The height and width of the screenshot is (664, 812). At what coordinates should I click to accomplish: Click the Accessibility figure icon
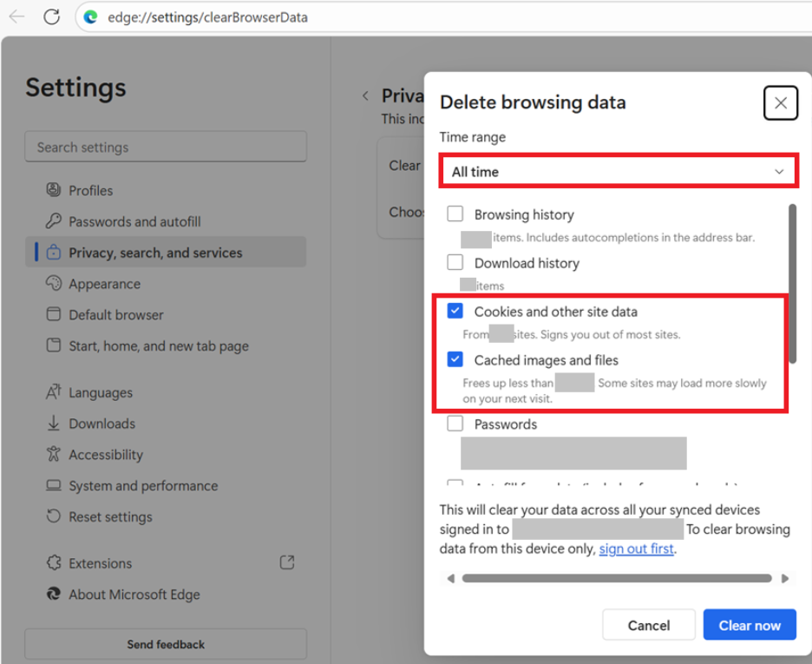click(x=53, y=454)
